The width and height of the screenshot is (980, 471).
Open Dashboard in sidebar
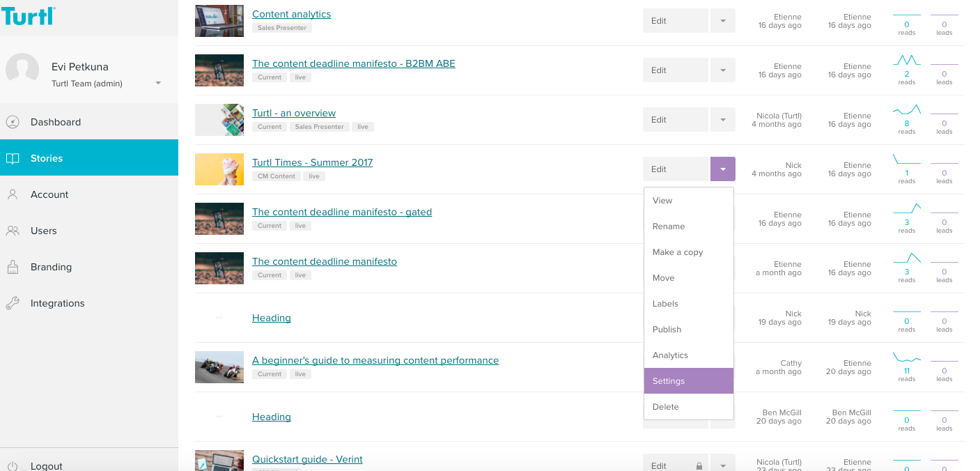click(x=89, y=122)
